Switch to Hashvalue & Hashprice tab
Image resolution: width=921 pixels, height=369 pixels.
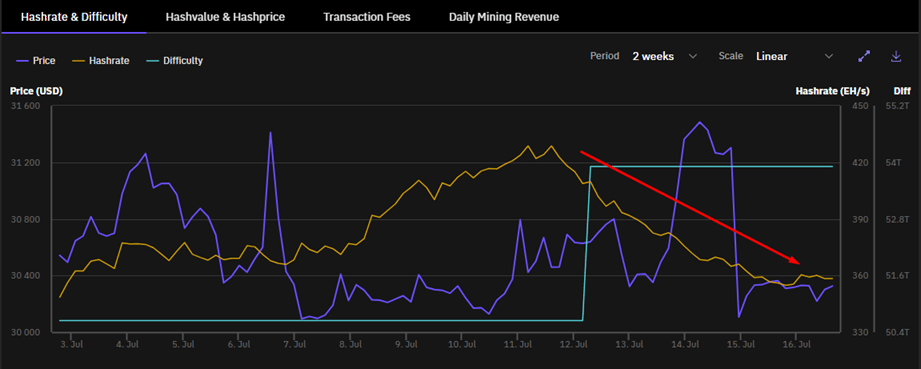click(x=225, y=17)
